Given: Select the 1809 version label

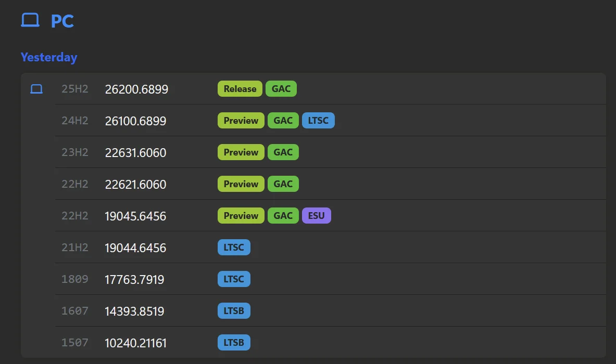Looking at the screenshot, I should (75, 279).
